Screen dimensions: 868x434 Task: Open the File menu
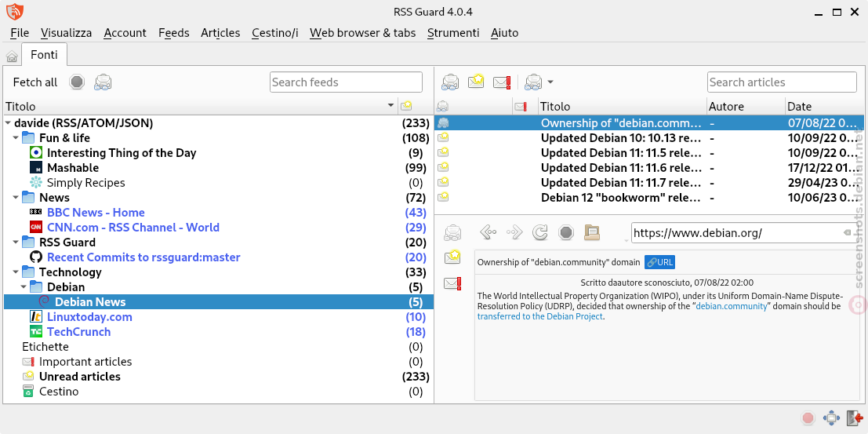20,33
